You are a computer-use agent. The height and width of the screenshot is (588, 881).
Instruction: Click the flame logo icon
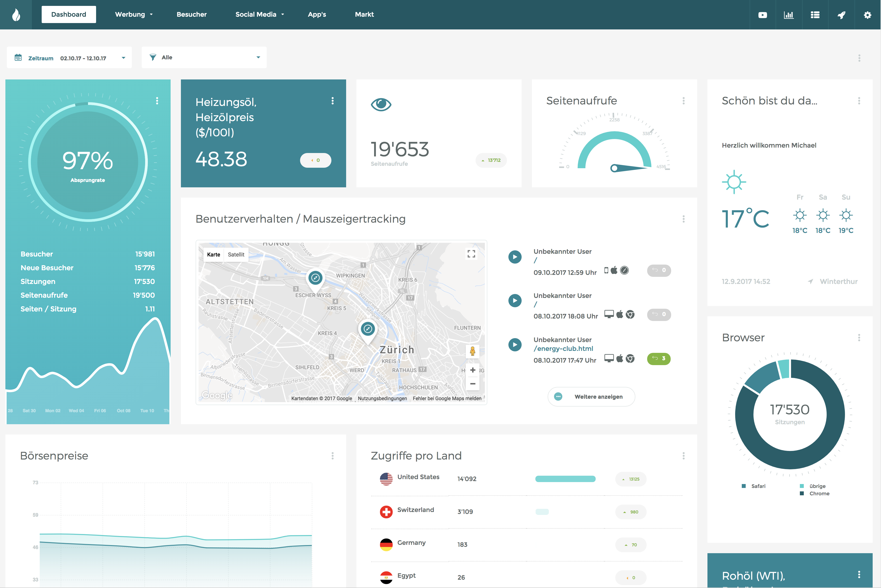coord(16,15)
